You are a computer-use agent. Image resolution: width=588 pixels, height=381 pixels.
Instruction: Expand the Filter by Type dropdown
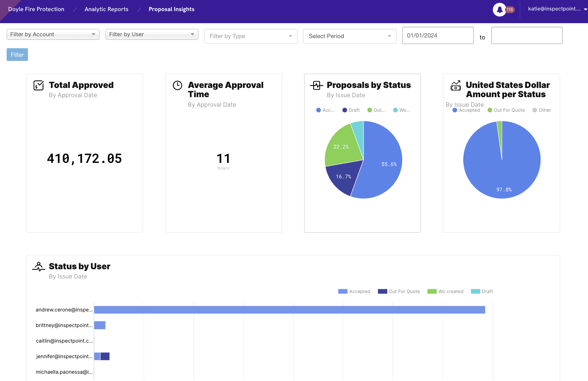tap(251, 36)
